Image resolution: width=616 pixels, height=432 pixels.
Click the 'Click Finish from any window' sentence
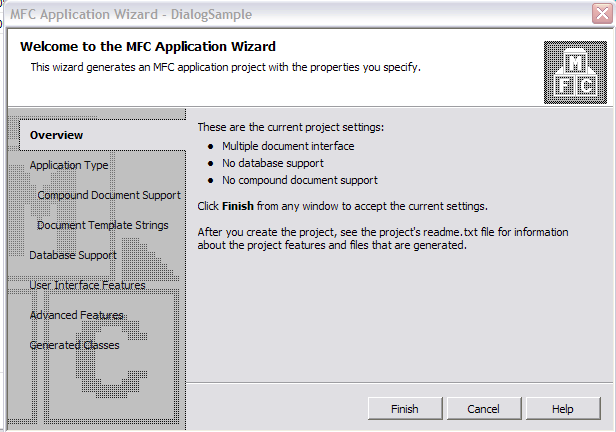[x=343, y=206]
